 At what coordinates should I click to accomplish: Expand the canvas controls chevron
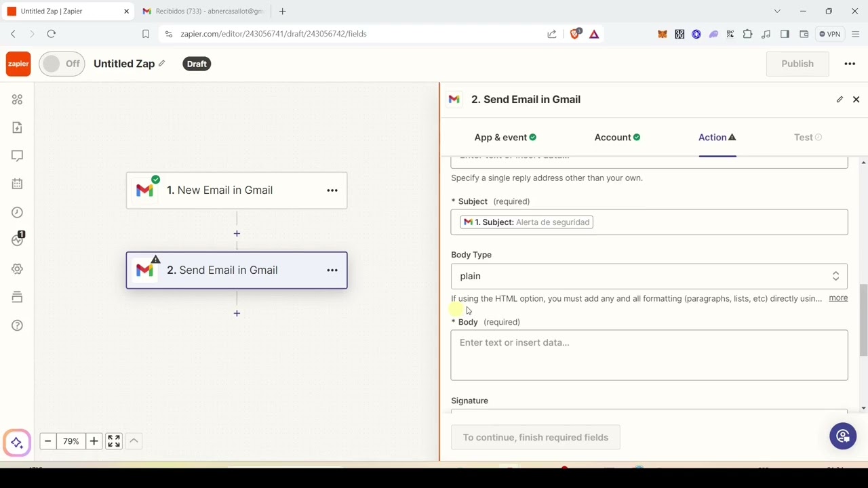click(x=134, y=441)
